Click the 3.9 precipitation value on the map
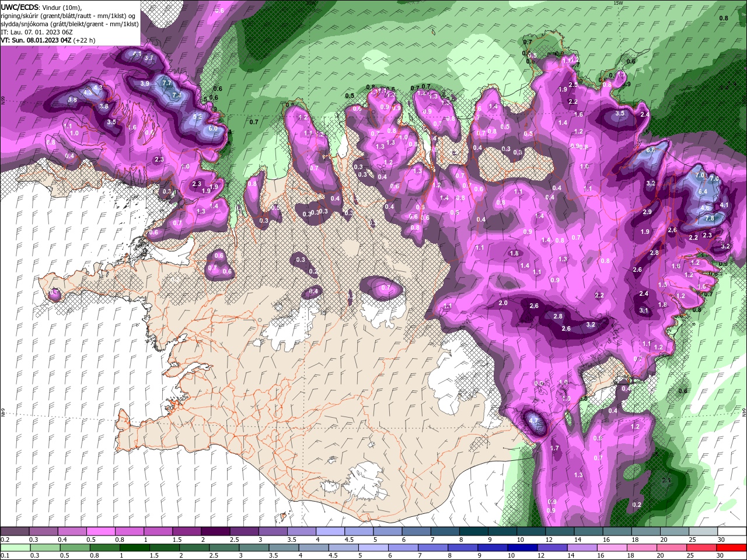Viewport: 747px width, 560px height. pos(145,83)
